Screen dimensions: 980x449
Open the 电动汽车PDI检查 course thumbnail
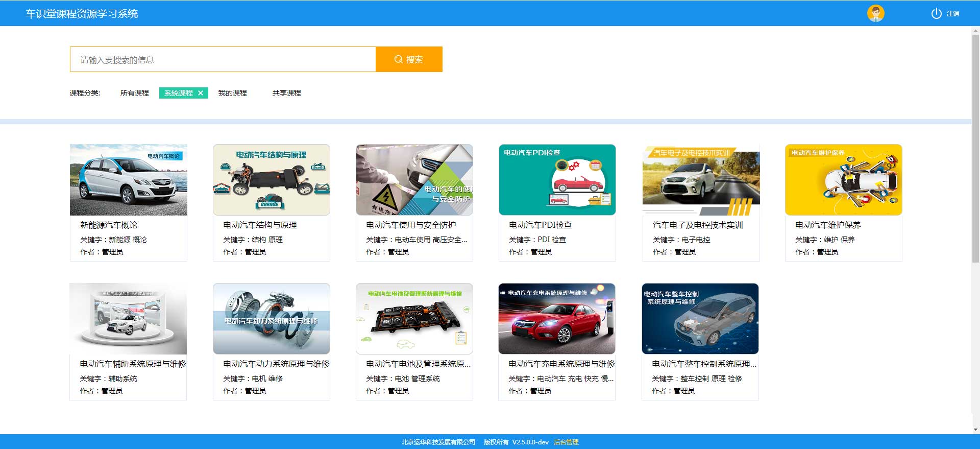pos(557,180)
